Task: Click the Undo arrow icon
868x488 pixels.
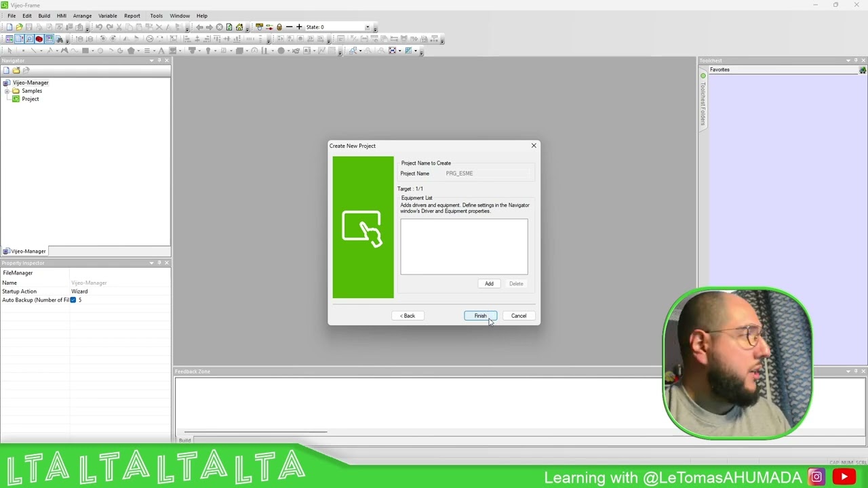Action: pyautogui.click(x=99, y=27)
